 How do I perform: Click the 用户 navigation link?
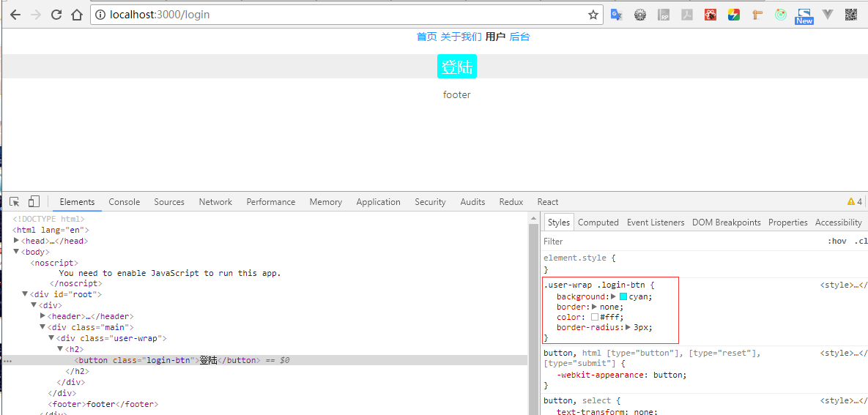(495, 37)
